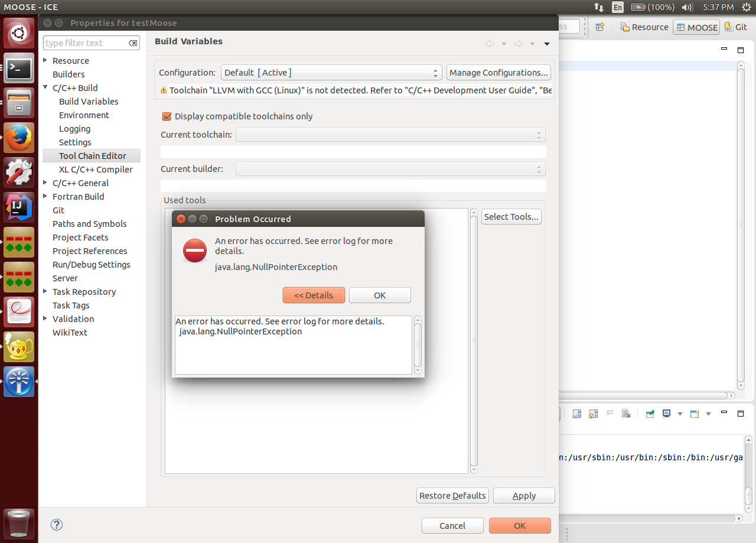Open the system power menu gear
This screenshot has width=756, height=543.
[746, 7]
